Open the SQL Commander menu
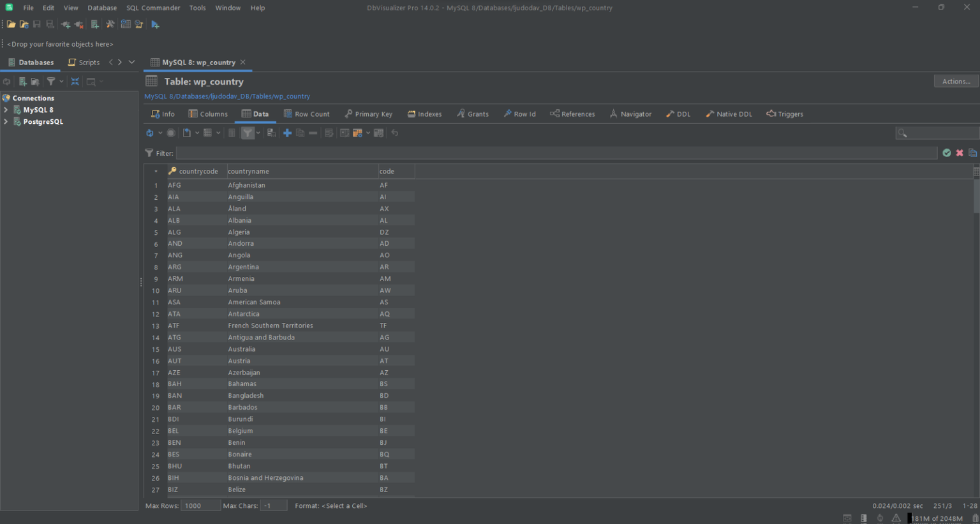 pos(152,8)
